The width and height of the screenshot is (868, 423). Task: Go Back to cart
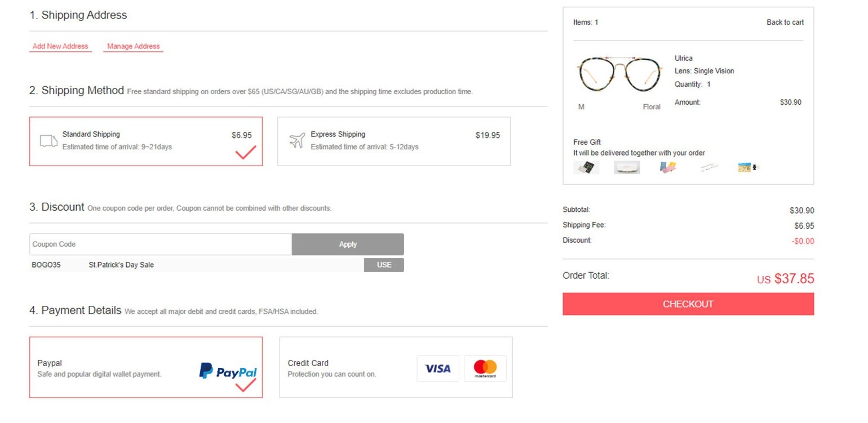point(785,23)
